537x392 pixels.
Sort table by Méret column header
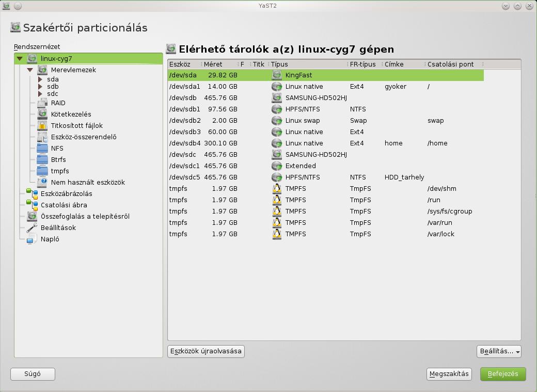(219, 64)
